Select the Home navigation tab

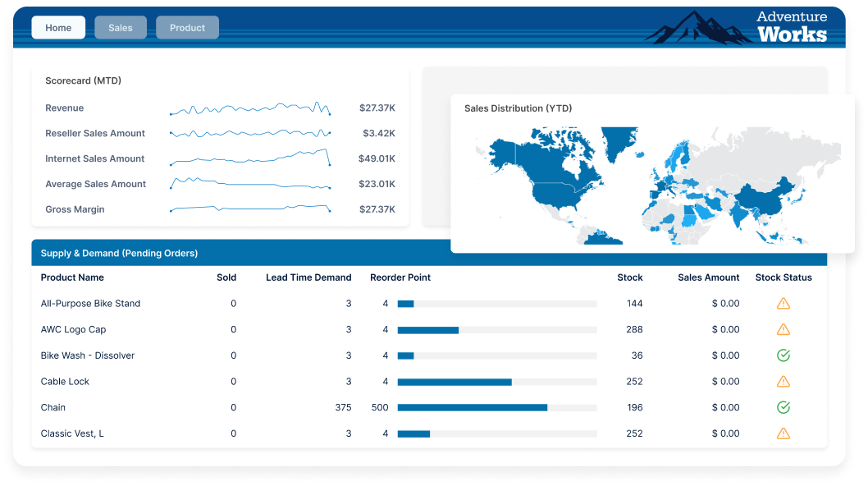coord(57,27)
